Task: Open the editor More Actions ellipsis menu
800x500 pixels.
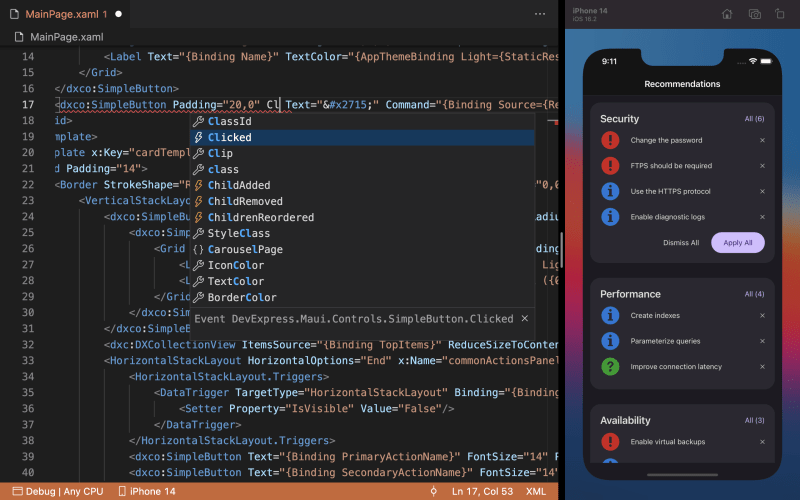Action: (540, 14)
